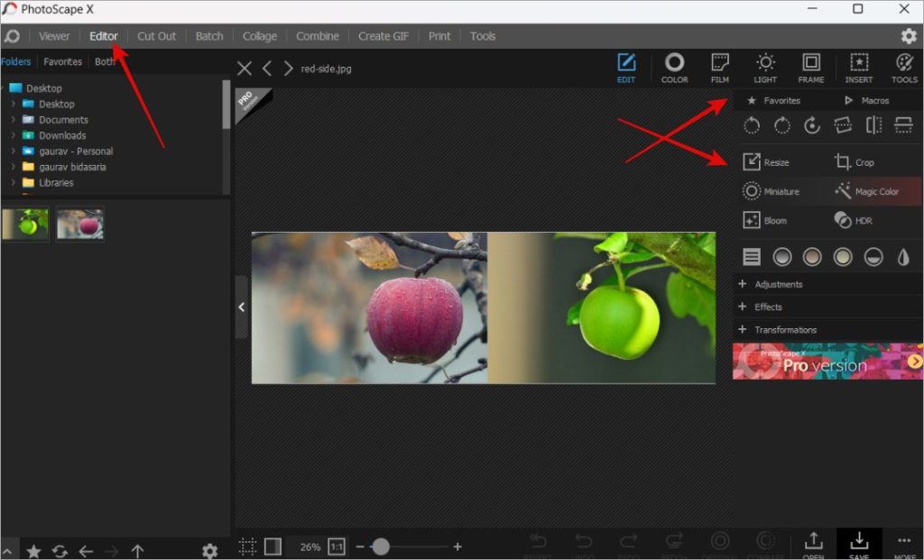The width and height of the screenshot is (924, 560).
Task: Open the Resize tool
Action: tap(766, 161)
